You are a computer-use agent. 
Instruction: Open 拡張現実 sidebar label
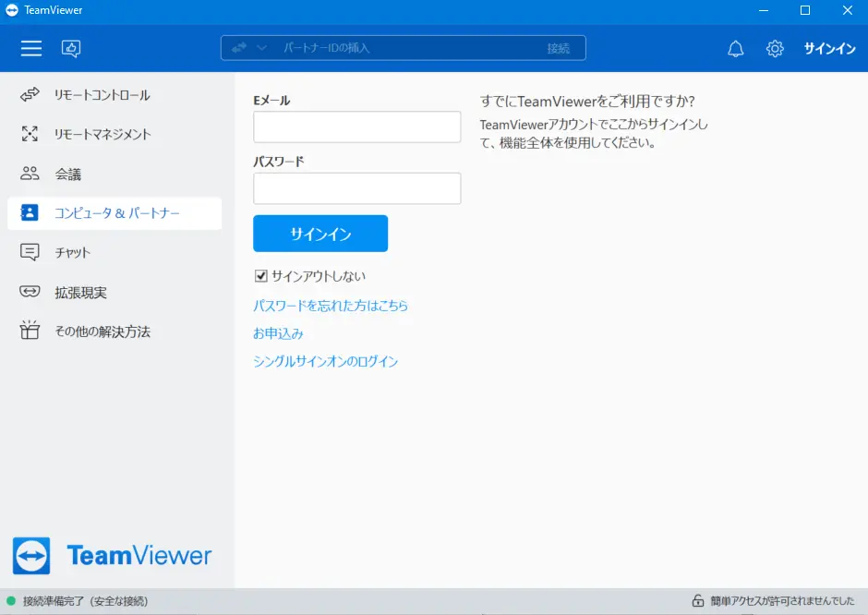[80, 293]
